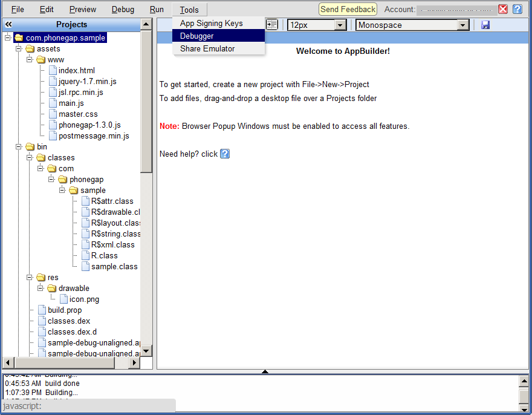
Task: Select build.prop file
Action: 65,310
